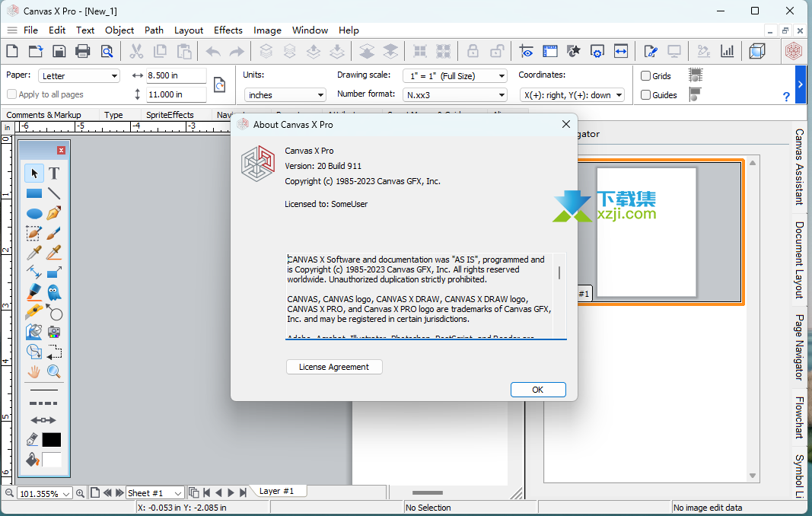812x516 pixels.
Task: Click the Print toolbar icon
Action: 82,51
